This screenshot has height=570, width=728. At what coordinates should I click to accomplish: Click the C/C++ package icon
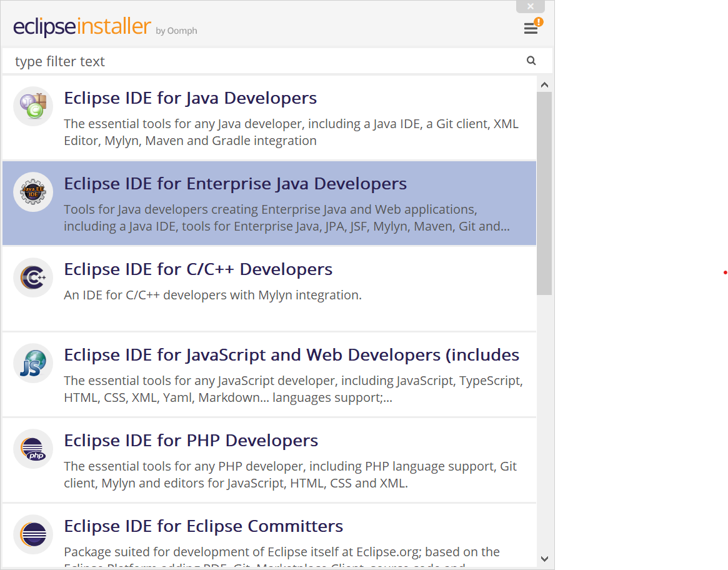pos(33,277)
